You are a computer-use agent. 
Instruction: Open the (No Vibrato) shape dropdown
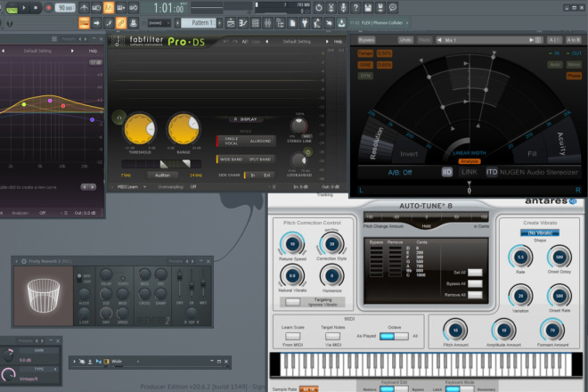540,233
